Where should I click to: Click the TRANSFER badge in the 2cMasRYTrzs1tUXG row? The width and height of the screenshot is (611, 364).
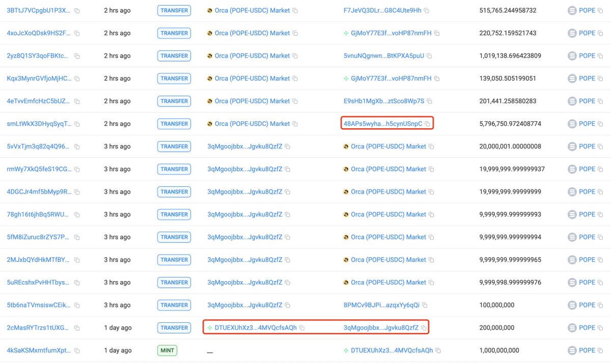(x=174, y=328)
